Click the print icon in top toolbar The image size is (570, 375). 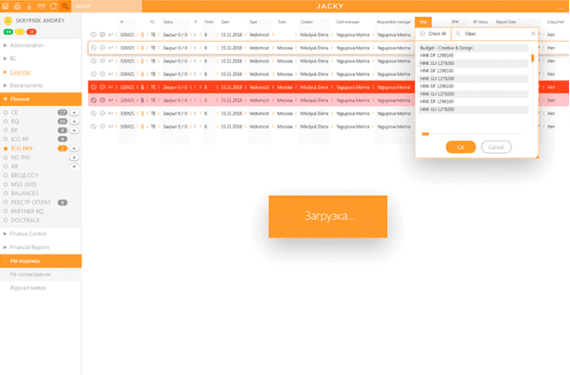coord(17,6)
